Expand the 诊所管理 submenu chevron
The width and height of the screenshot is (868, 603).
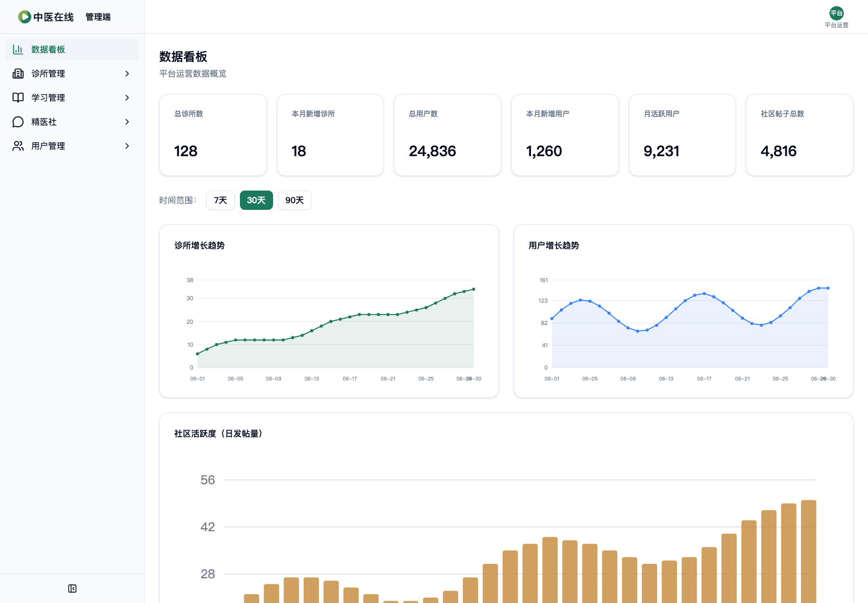click(x=127, y=74)
